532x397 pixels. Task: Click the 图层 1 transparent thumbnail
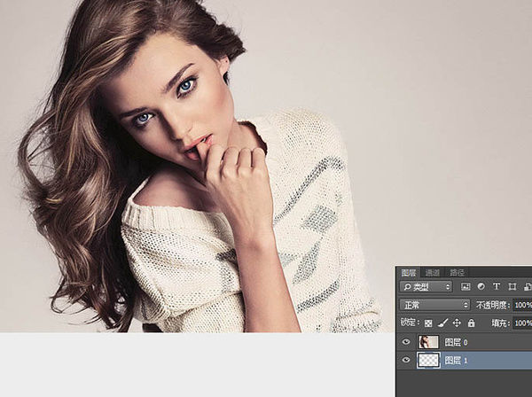pos(428,360)
